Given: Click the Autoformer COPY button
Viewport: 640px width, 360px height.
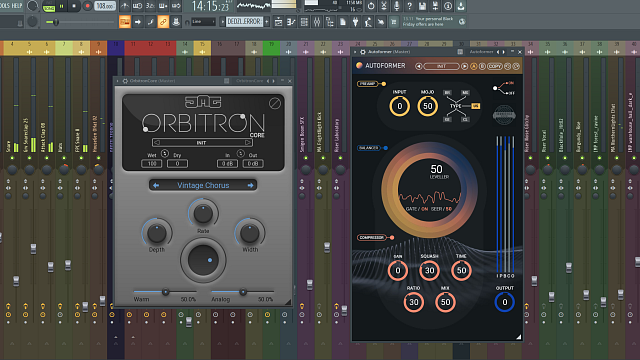Looking at the screenshot, I should pyautogui.click(x=495, y=66).
